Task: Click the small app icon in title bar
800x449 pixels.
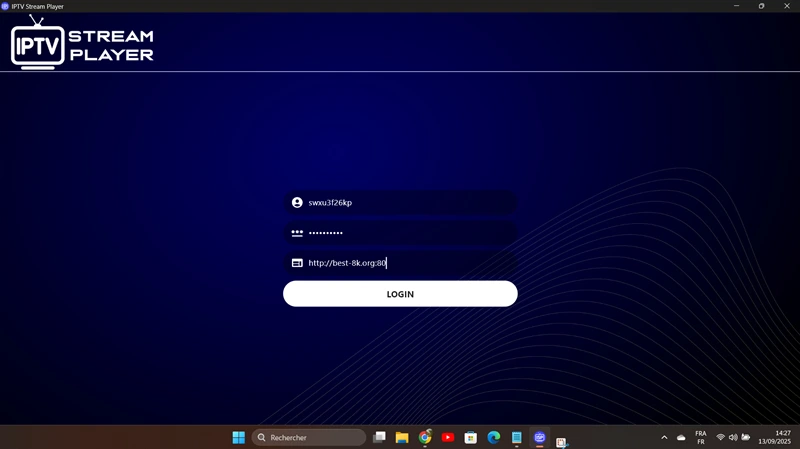Action: (5, 6)
